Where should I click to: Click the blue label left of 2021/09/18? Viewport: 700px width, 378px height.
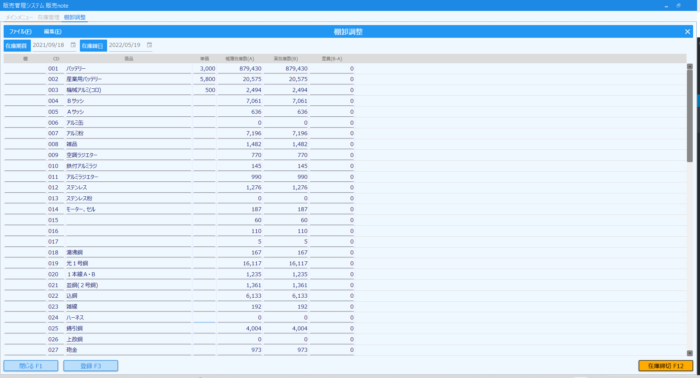pyautogui.click(x=17, y=46)
